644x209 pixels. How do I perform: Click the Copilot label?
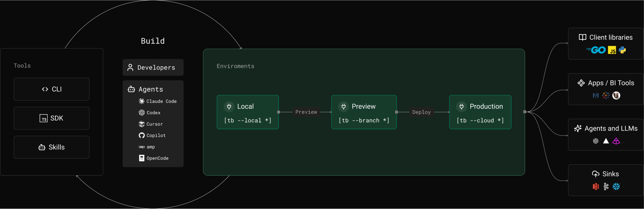tap(156, 135)
